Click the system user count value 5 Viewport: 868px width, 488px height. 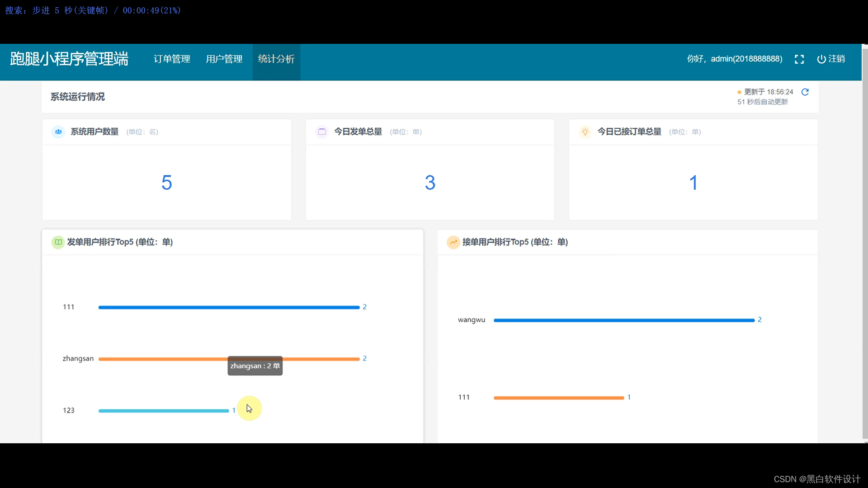pyautogui.click(x=167, y=183)
